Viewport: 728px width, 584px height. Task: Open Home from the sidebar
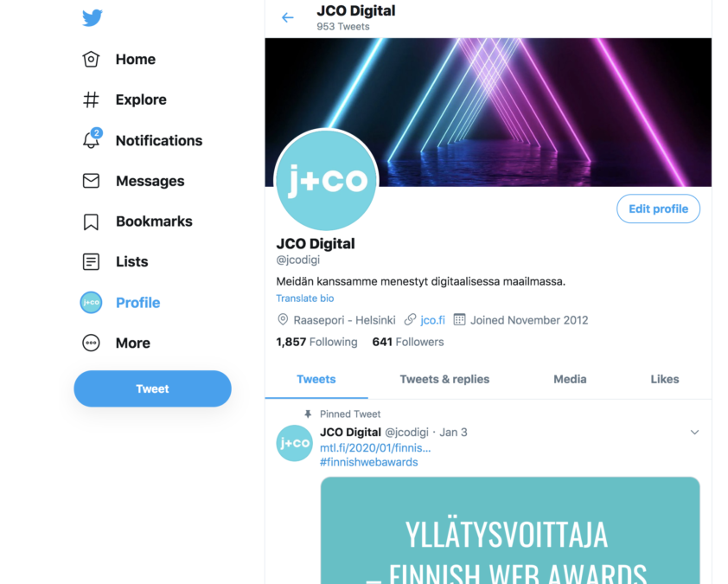(x=118, y=60)
